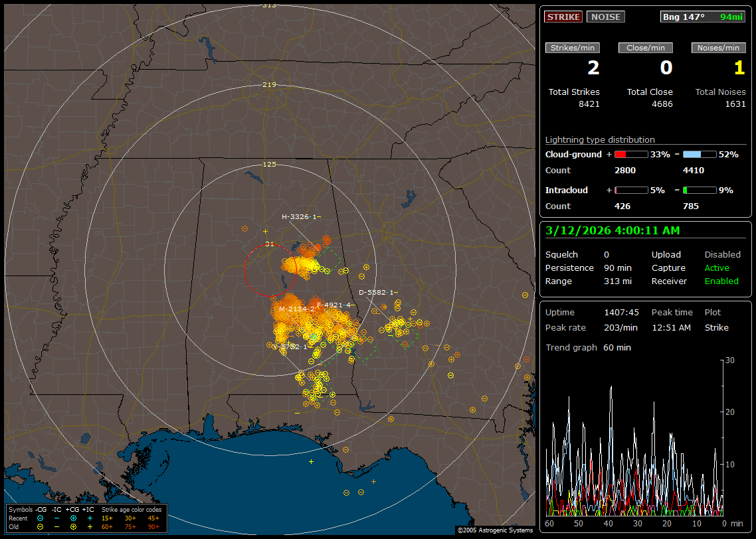The width and height of the screenshot is (756, 539).
Task: Click the Noises/min label button
Action: coord(719,48)
